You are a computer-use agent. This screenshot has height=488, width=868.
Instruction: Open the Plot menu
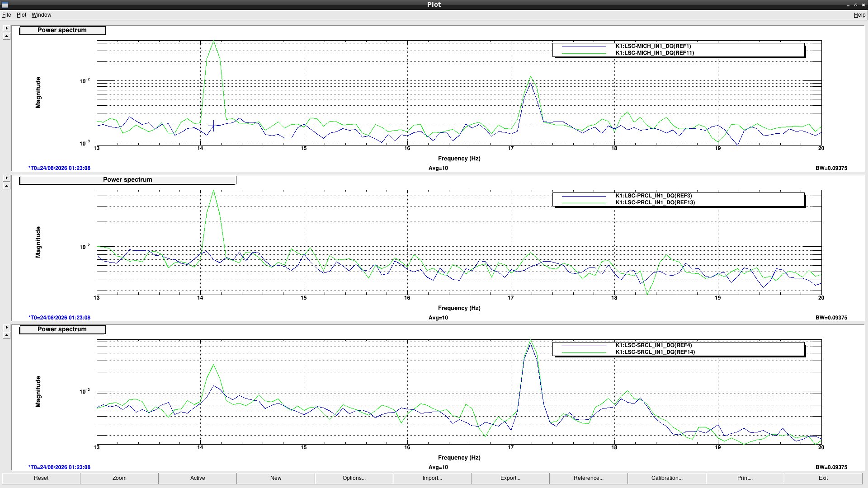pyautogui.click(x=21, y=15)
